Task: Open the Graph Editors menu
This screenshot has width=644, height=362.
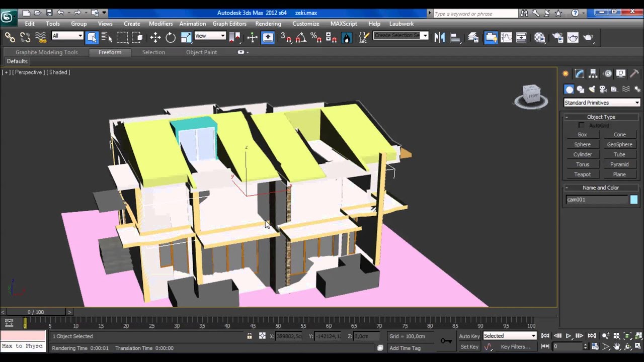Action: 229,24
